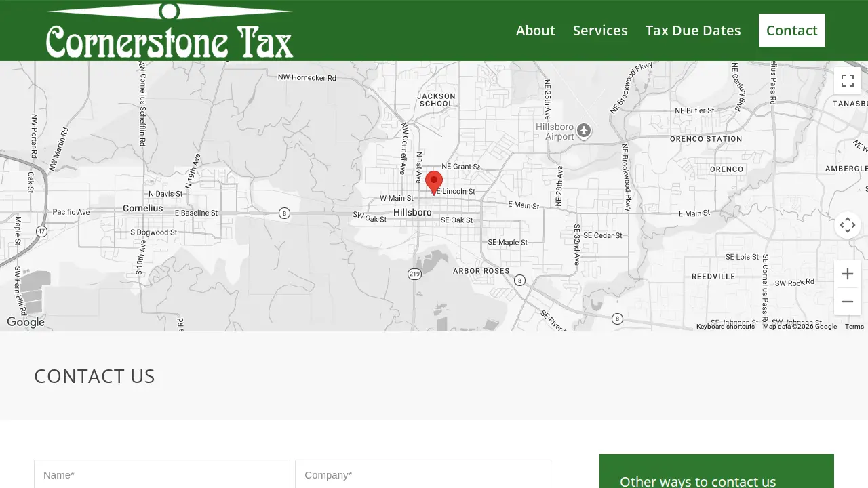This screenshot has height=488, width=868.
Task: Focus the Name input field
Action: pyautogui.click(x=162, y=474)
